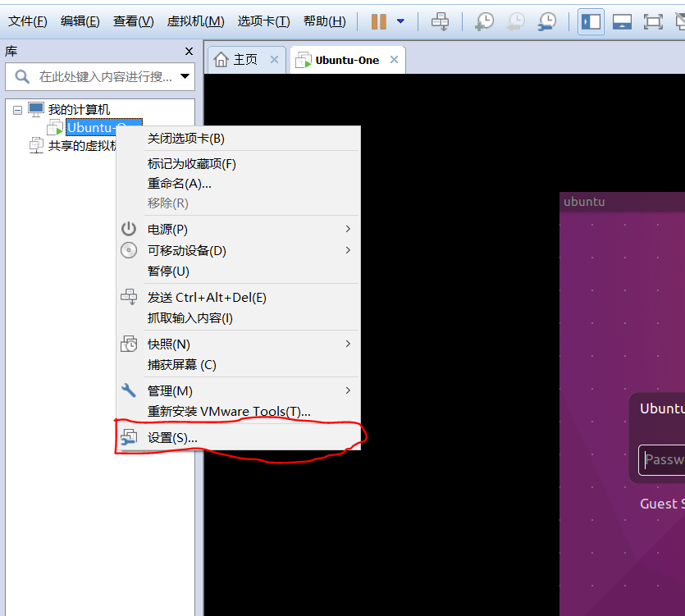The width and height of the screenshot is (685, 616).
Task: Open the 快照(N) submenu
Action: [239, 345]
